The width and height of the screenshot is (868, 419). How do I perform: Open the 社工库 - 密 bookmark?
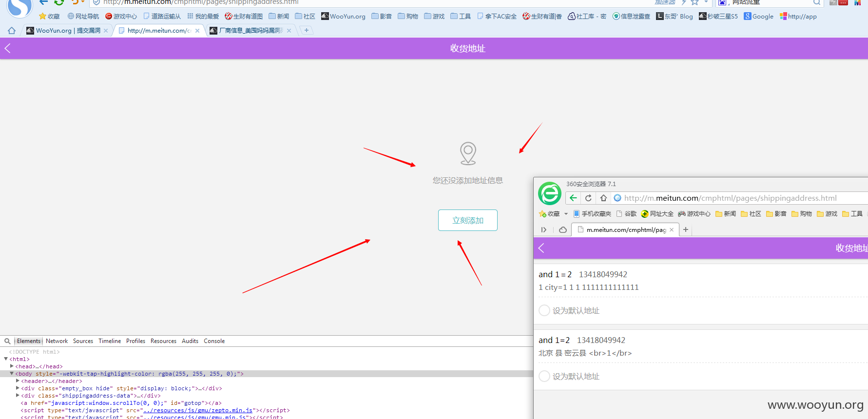coord(587,17)
